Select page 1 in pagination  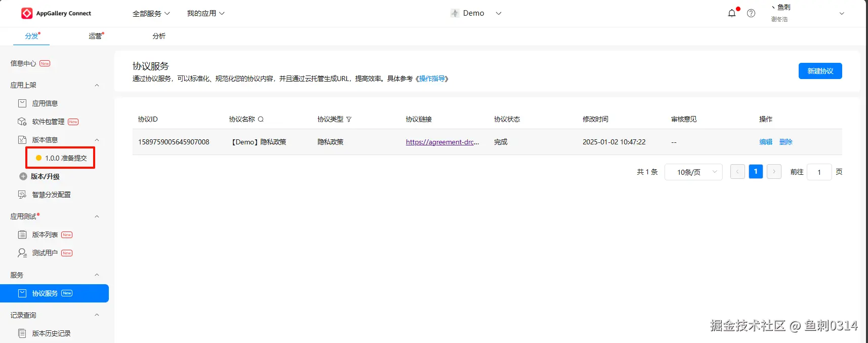[756, 172]
